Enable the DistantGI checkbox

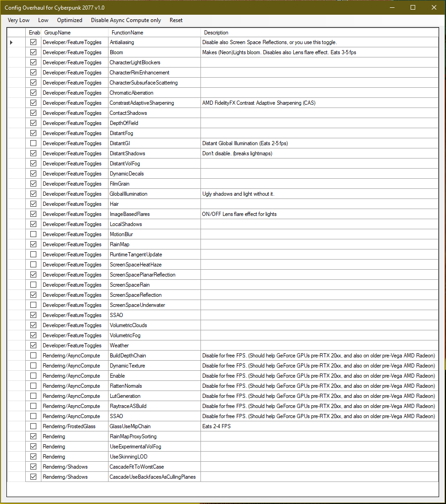click(x=33, y=143)
